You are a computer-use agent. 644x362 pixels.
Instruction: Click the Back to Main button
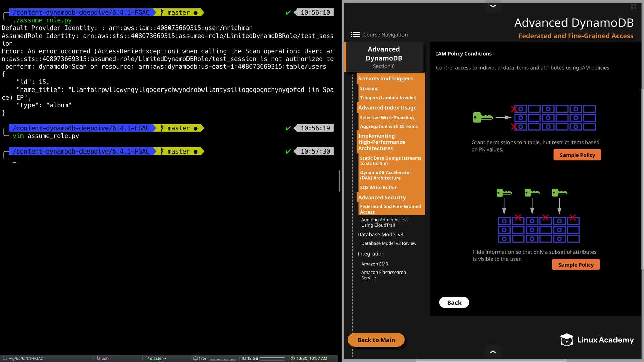376,340
